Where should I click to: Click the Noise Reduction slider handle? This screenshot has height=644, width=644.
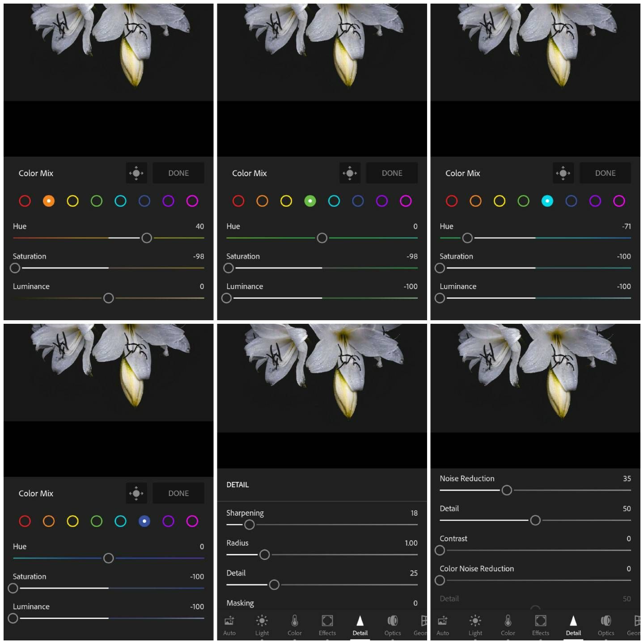point(507,490)
